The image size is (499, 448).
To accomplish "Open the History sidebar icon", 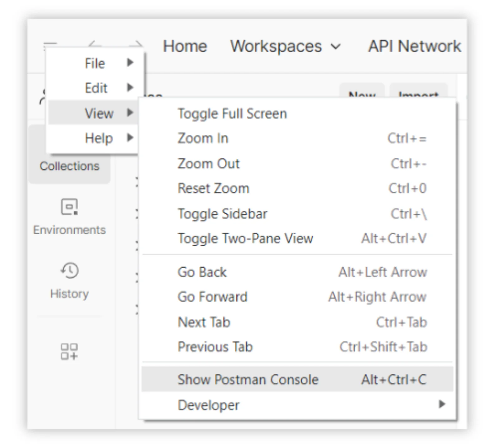I will pos(69,270).
